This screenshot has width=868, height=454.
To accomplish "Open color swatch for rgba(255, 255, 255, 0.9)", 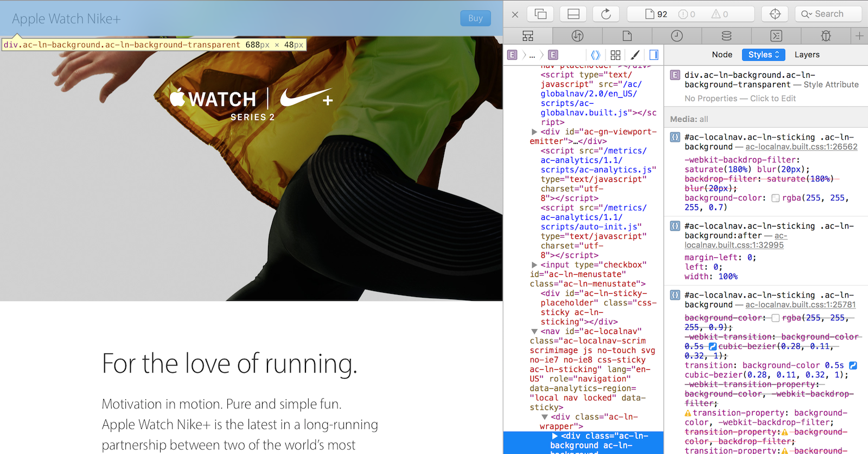I will click(775, 318).
